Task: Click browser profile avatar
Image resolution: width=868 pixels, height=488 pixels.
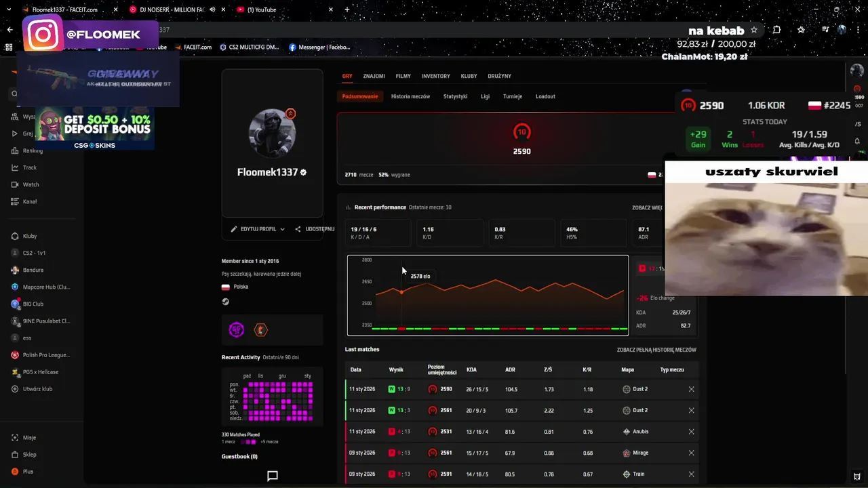Action: pos(842,30)
